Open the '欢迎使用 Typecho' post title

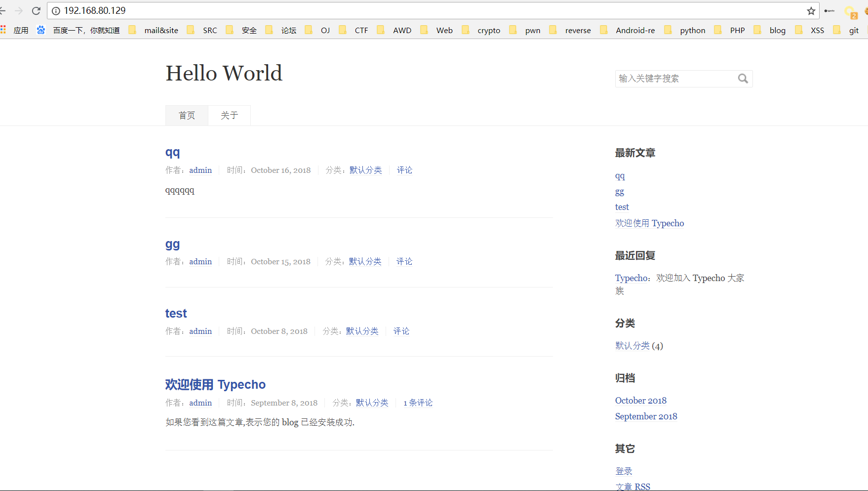215,384
